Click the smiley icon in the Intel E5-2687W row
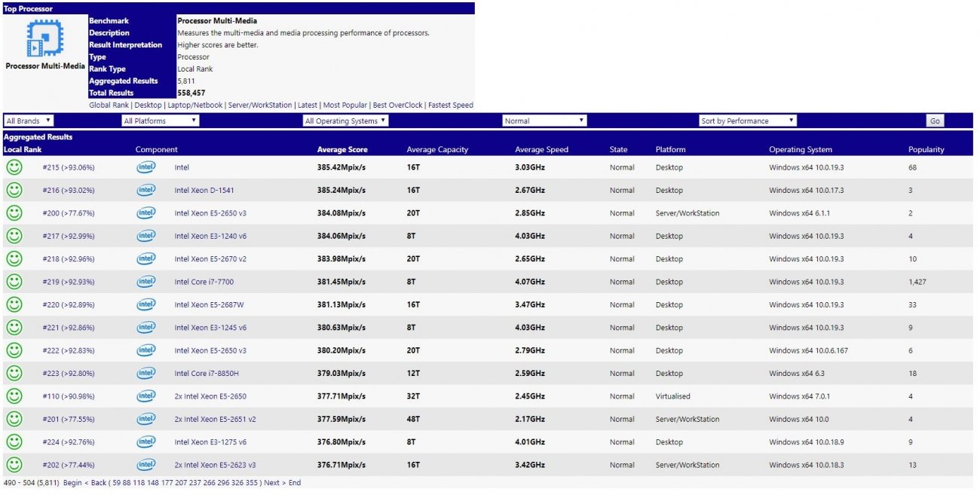The height and width of the screenshot is (495, 980). (14, 304)
